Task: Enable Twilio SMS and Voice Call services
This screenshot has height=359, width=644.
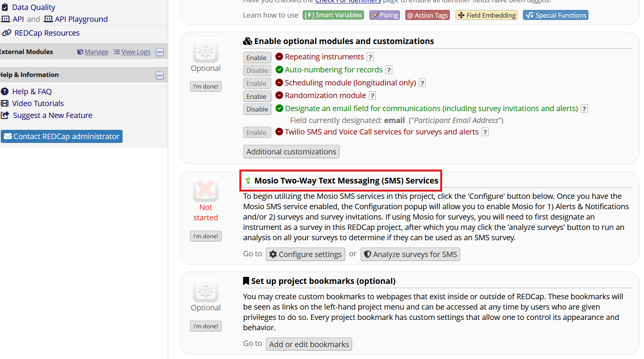Action: coord(257,133)
